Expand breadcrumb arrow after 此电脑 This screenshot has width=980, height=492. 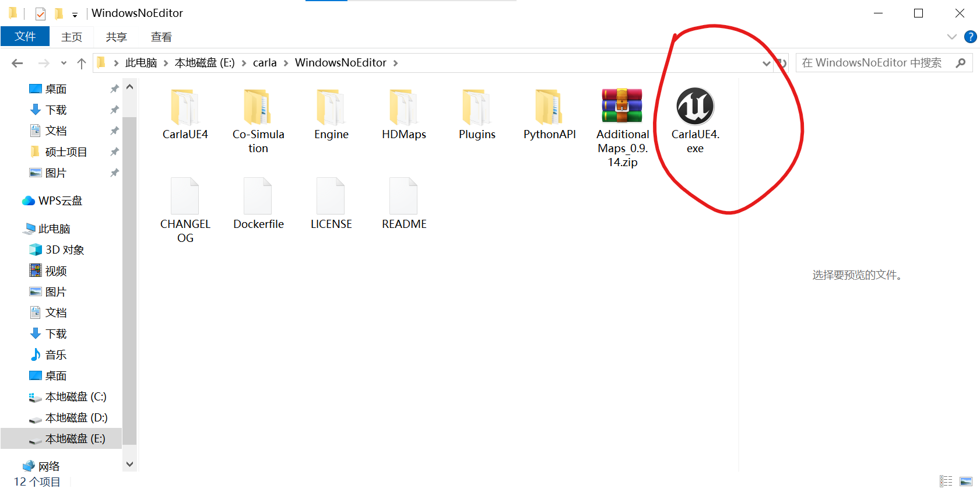click(x=166, y=63)
